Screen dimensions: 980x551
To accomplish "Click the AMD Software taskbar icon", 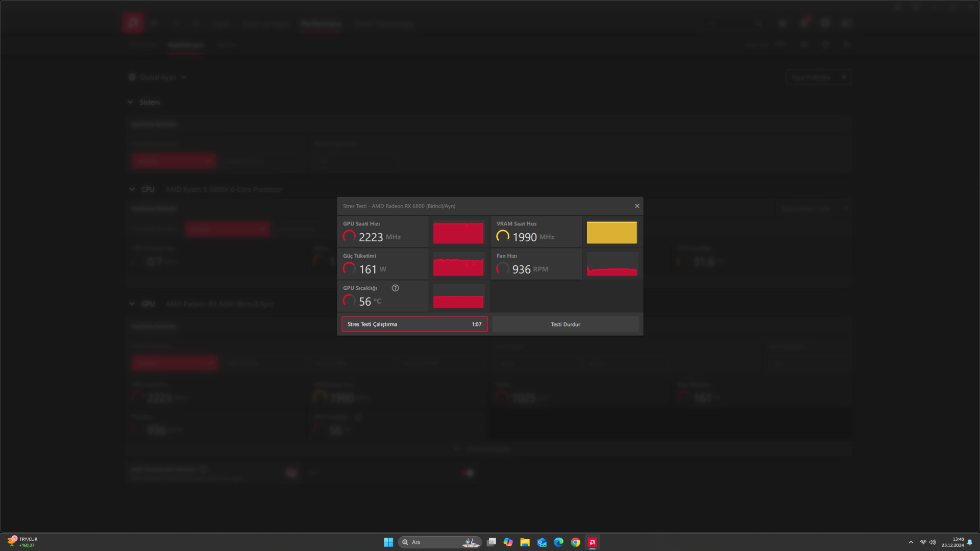I will 593,542.
